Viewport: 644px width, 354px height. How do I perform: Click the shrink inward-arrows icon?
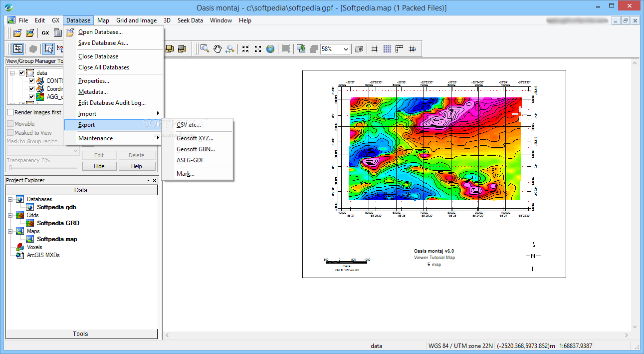[245, 48]
